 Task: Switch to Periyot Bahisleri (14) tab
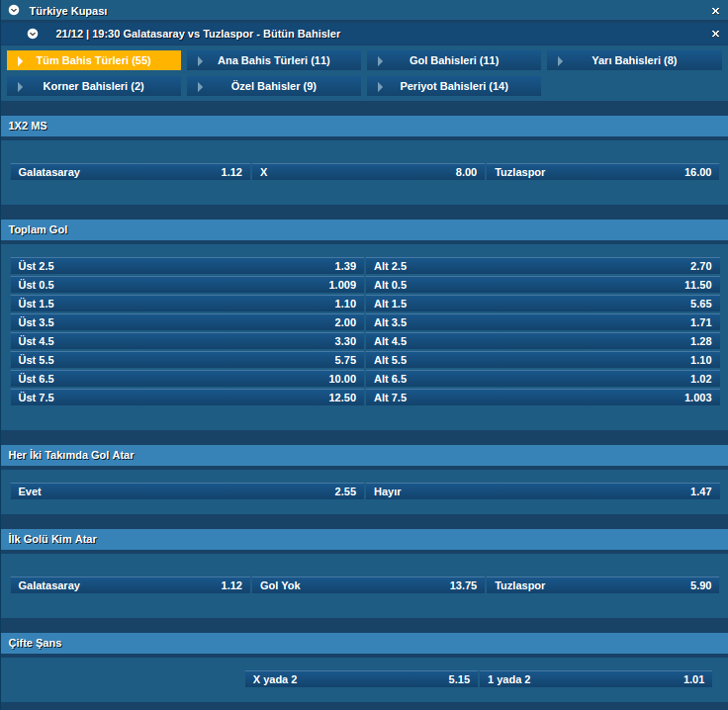454,86
